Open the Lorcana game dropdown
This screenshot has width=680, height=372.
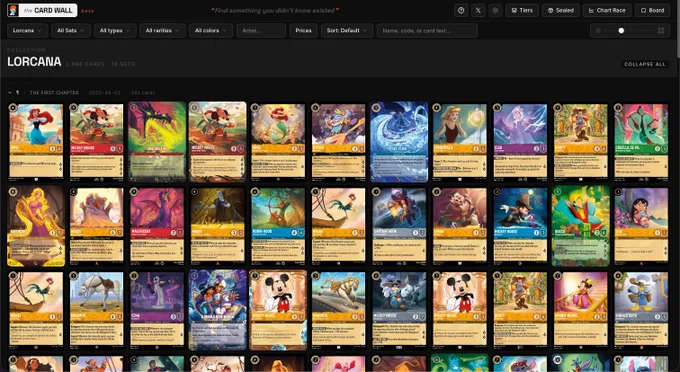(x=27, y=31)
